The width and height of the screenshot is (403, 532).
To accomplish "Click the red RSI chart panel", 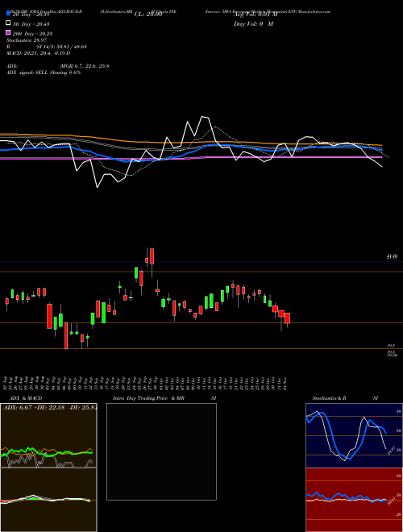I will (x=354, y=500).
